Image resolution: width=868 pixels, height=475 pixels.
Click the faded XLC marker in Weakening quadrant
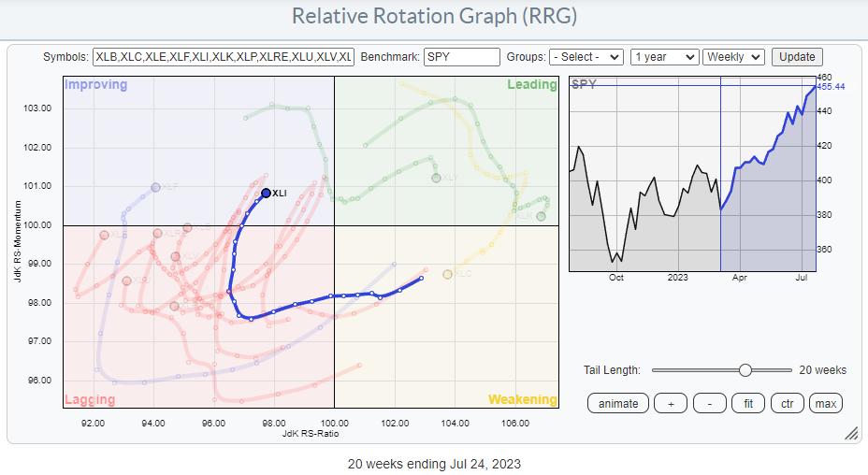point(448,274)
